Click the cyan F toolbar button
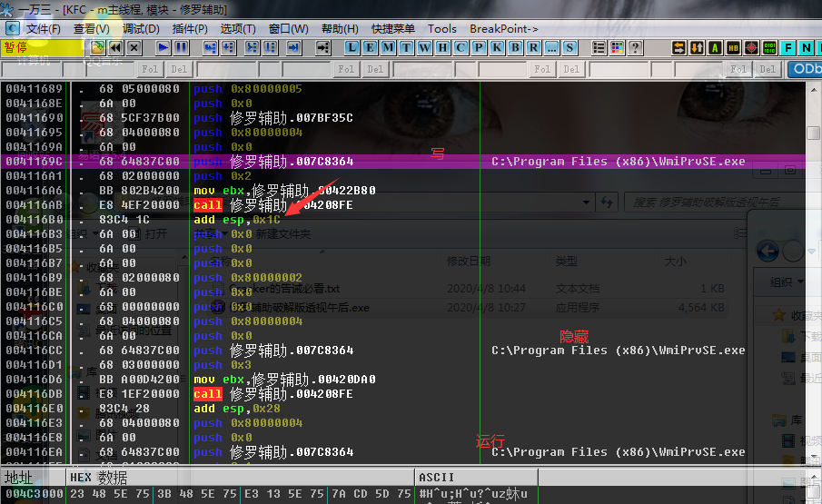This screenshot has height=504, width=822. (x=787, y=48)
